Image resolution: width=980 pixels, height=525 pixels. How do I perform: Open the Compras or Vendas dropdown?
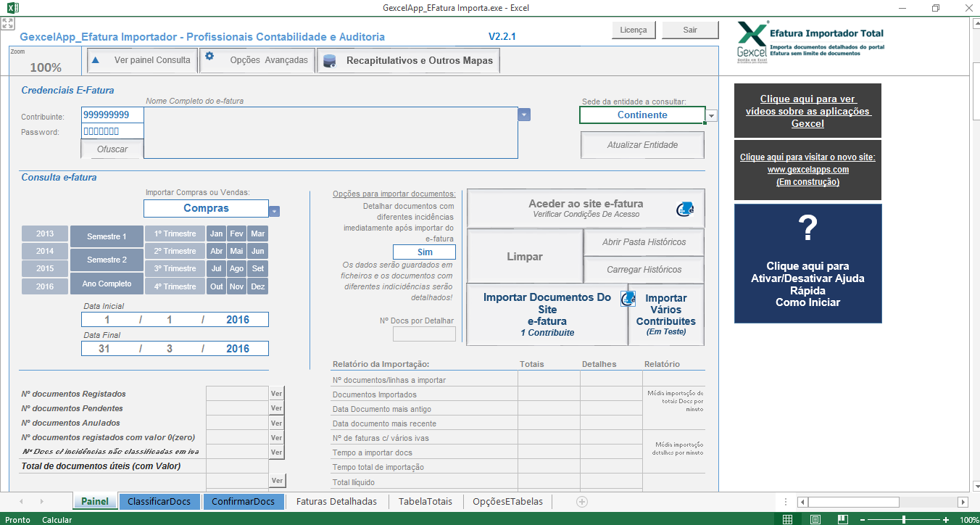[x=274, y=211]
